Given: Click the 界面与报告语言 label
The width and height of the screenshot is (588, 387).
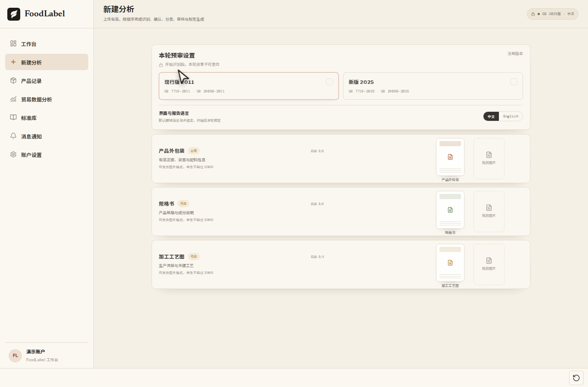Looking at the screenshot, I should tap(174, 114).
